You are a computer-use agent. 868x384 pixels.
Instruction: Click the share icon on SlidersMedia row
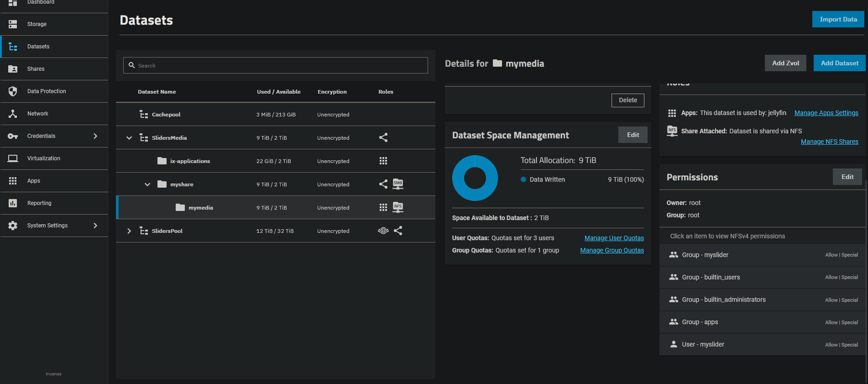383,137
